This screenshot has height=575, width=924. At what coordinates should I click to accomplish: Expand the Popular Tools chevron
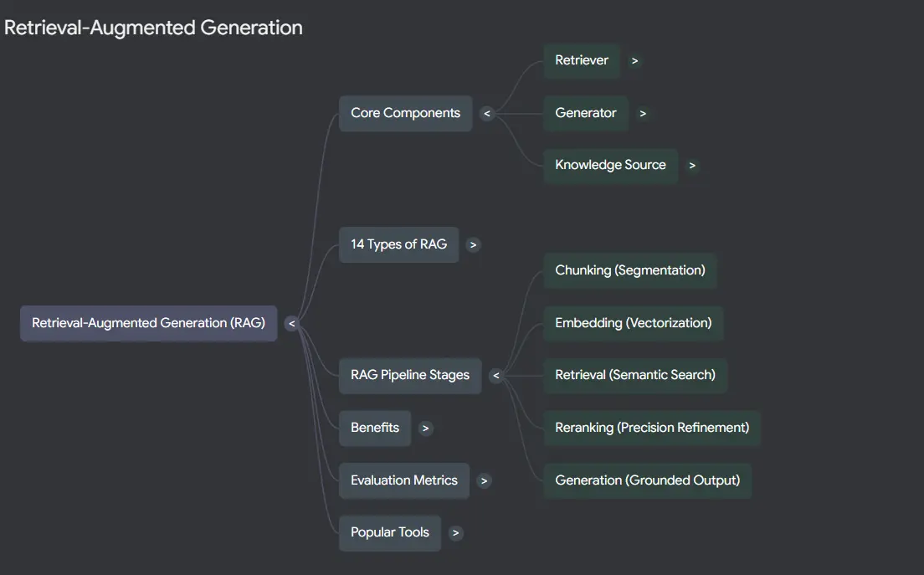455,533
